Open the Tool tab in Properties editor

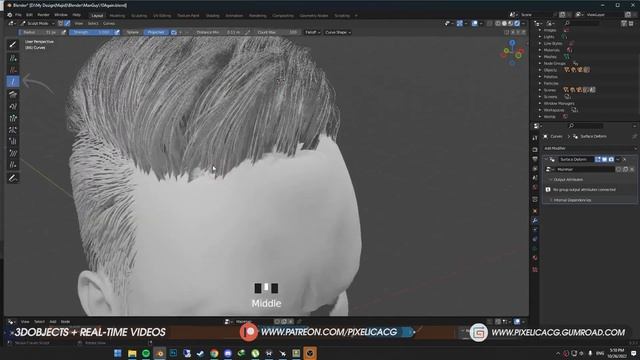pos(535,138)
